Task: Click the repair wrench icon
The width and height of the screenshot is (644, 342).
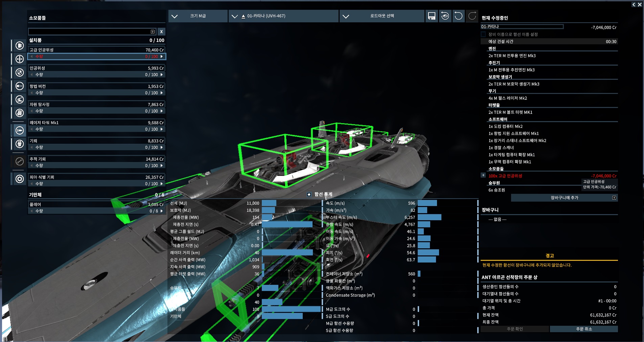Action: pyautogui.click(x=20, y=161)
